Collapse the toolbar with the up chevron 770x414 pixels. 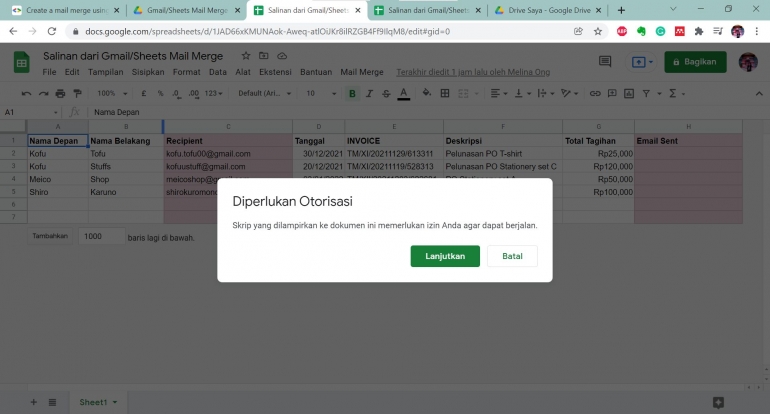(759, 93)
